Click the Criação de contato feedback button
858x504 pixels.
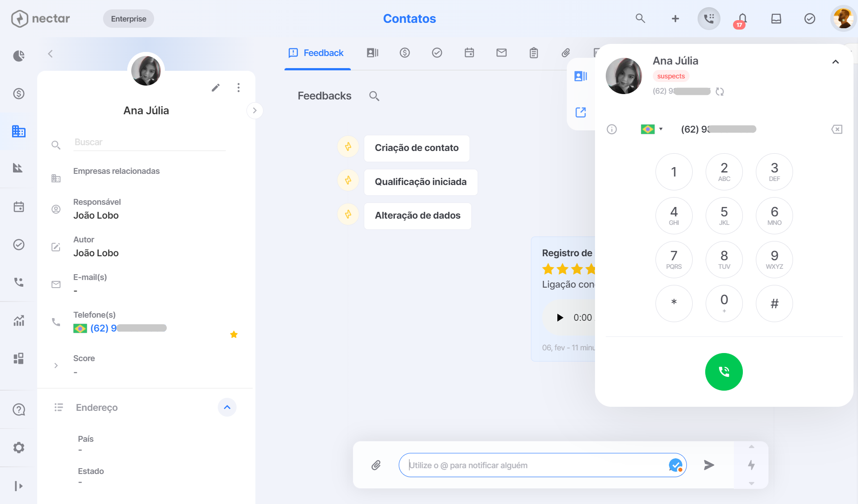pos(416,148)
